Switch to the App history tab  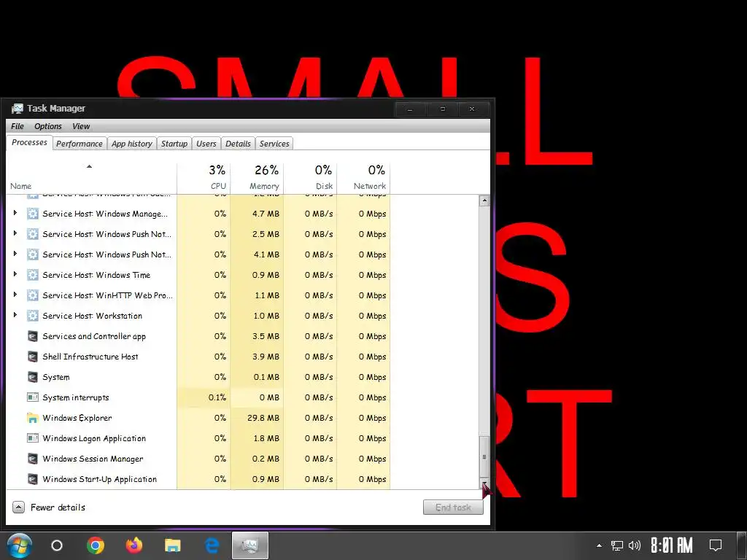[132, 144]
